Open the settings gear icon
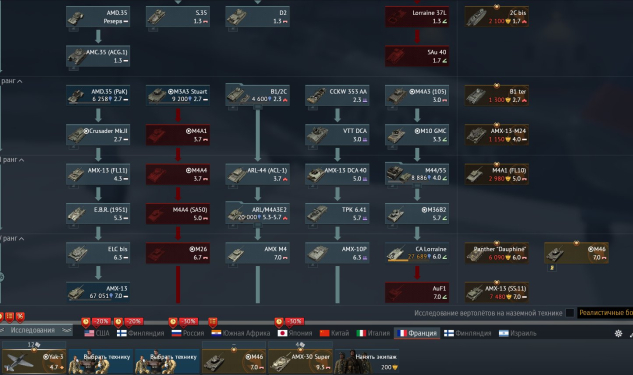633x375 pixels. click(618, 333)
